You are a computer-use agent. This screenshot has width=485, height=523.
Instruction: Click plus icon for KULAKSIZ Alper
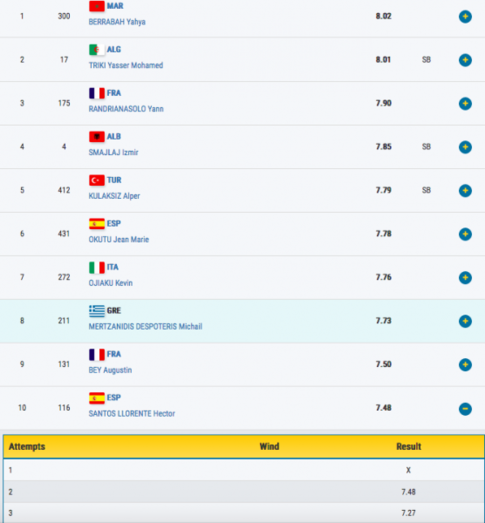(465, 190)
